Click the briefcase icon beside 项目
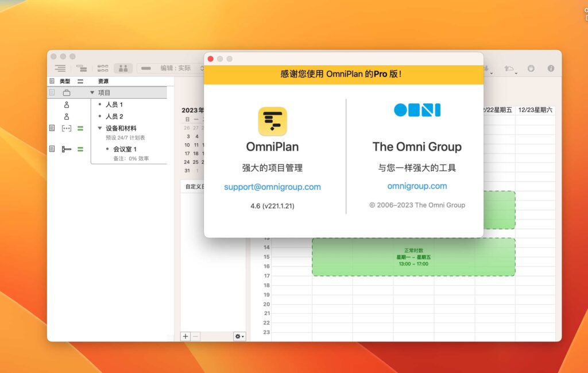The width and height of the screenshot is (588, 373). pyautogui.click(x=68, y=92)
